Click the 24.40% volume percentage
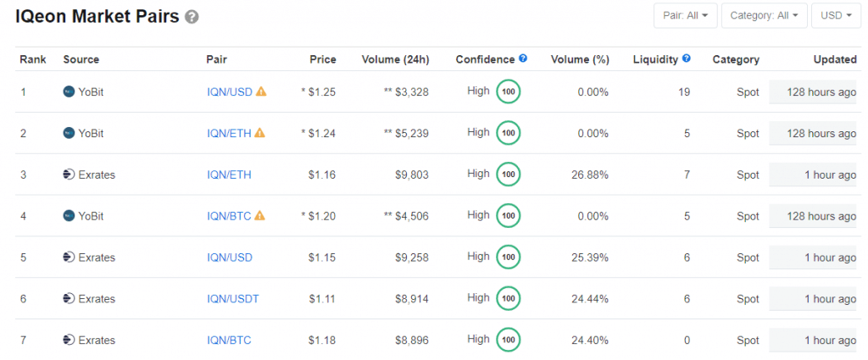The image size is (868, 360). tap(590, 340)
